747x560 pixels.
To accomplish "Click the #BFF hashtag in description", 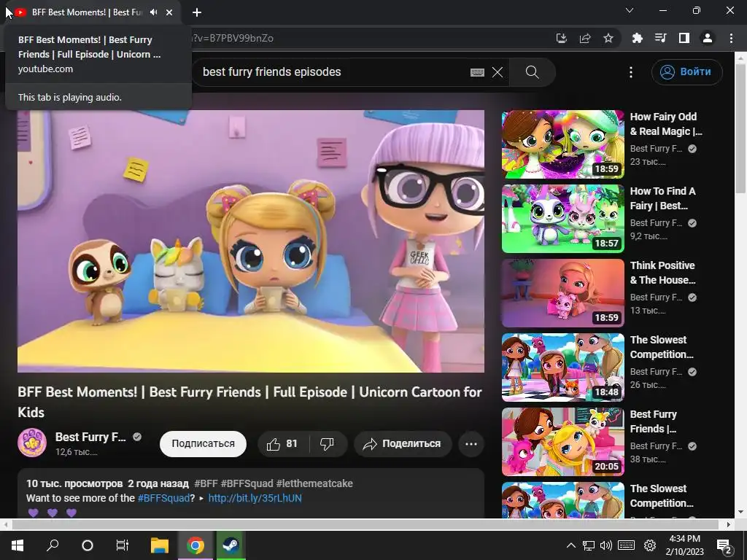I will pos(206,484).
